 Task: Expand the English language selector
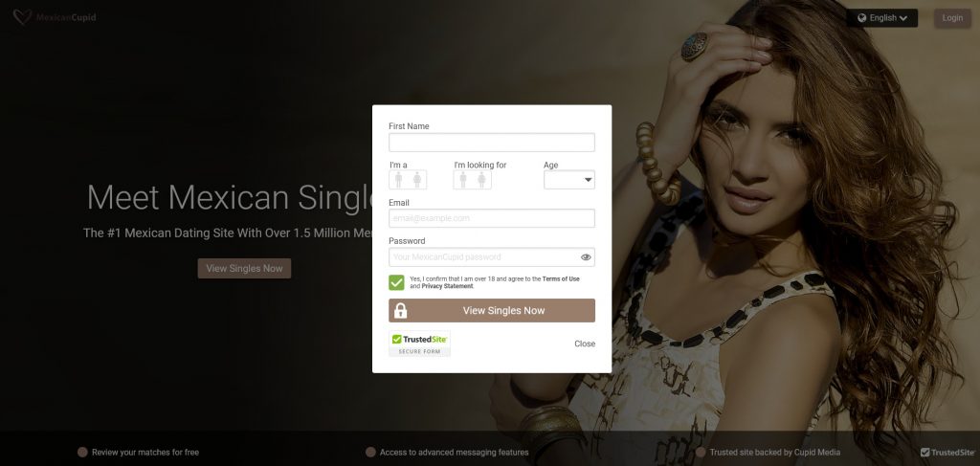(881, 18)
